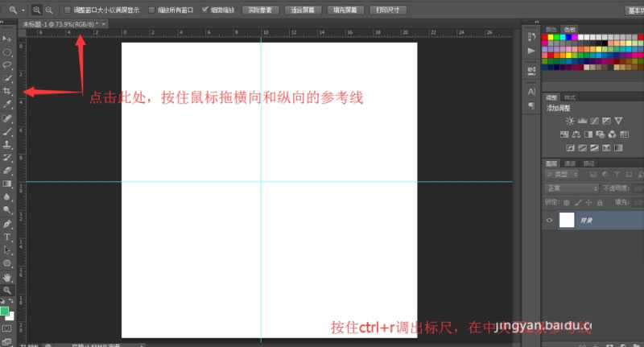Screen dimensions: 644x347
Task: Uncheck the 细微缩放 checkbox
Action: point(205,10)
